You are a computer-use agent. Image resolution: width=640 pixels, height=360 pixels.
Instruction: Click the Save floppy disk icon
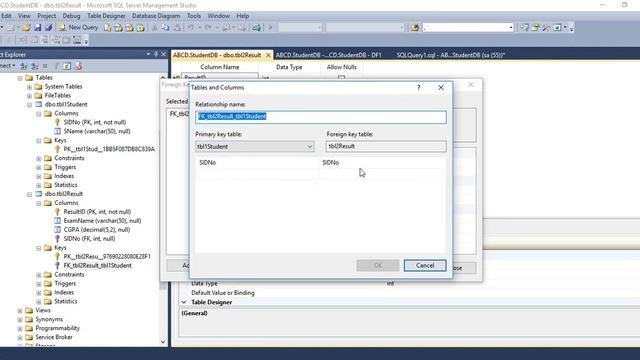tap(38, 27)
